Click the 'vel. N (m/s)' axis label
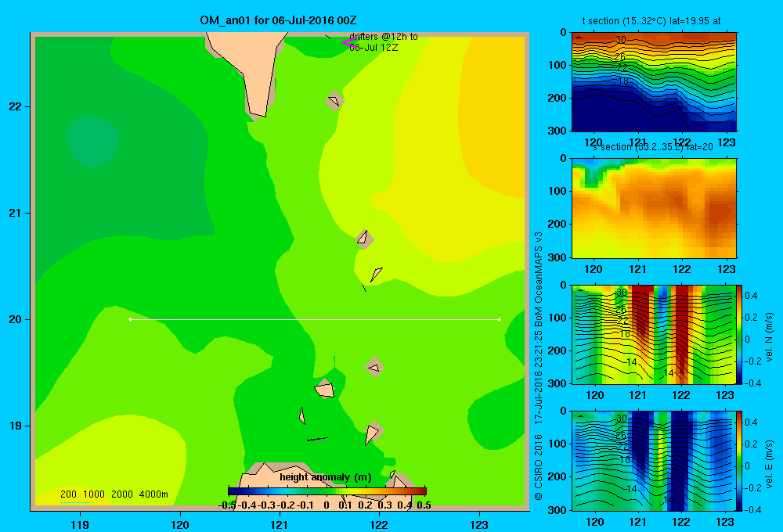The width and height of the screenshot is (783, 532). [769, 337]
